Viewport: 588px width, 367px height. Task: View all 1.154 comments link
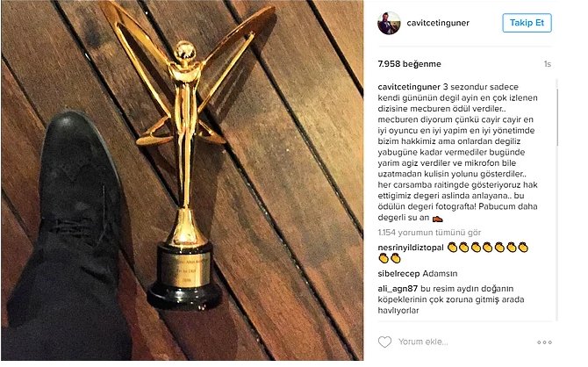coord(429,233)
